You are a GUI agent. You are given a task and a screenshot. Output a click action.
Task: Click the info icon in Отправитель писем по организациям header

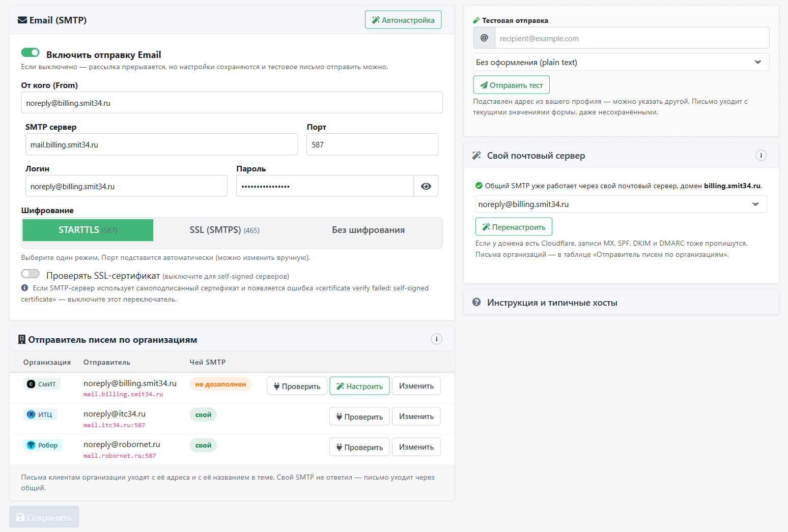437,339
